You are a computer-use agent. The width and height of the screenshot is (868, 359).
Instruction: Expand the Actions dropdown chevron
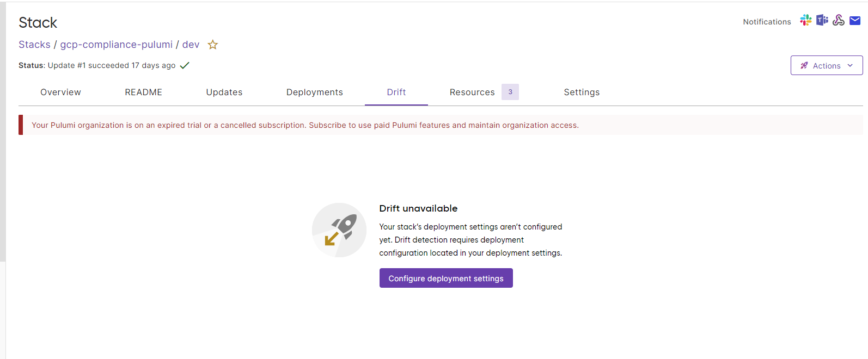[850, 65]
